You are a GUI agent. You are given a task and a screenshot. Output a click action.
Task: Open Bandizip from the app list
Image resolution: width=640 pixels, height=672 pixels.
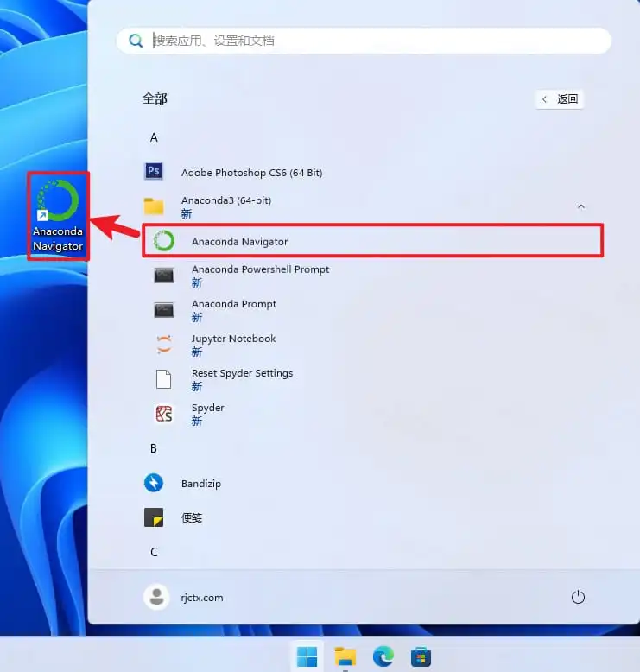point(201,484)
